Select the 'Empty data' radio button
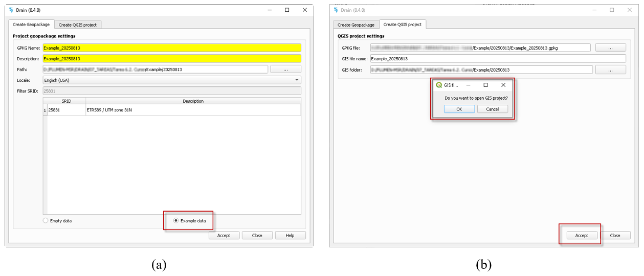Screen dimensions: 644x276 pyautogui.click(x=46, y=221)
